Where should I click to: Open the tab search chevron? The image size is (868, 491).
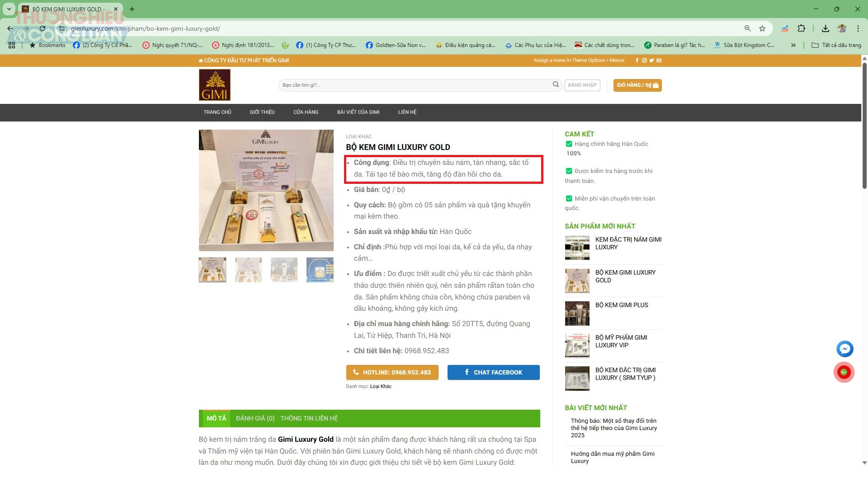click(x=9, y=9)
